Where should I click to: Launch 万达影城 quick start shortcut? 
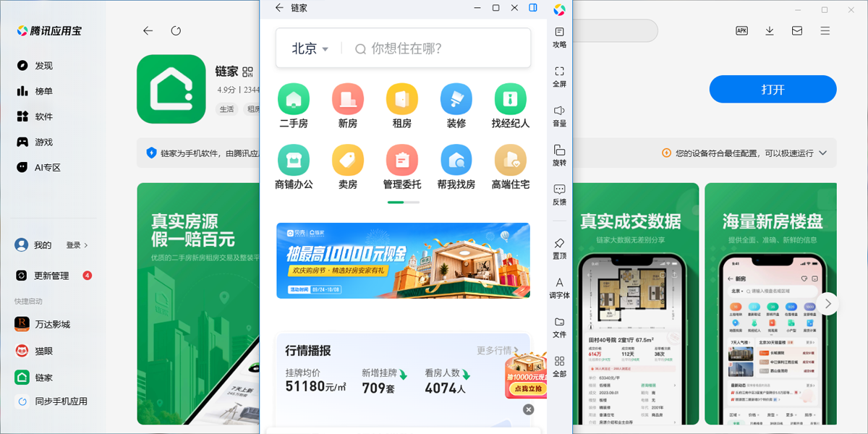(x=43, y=325)
